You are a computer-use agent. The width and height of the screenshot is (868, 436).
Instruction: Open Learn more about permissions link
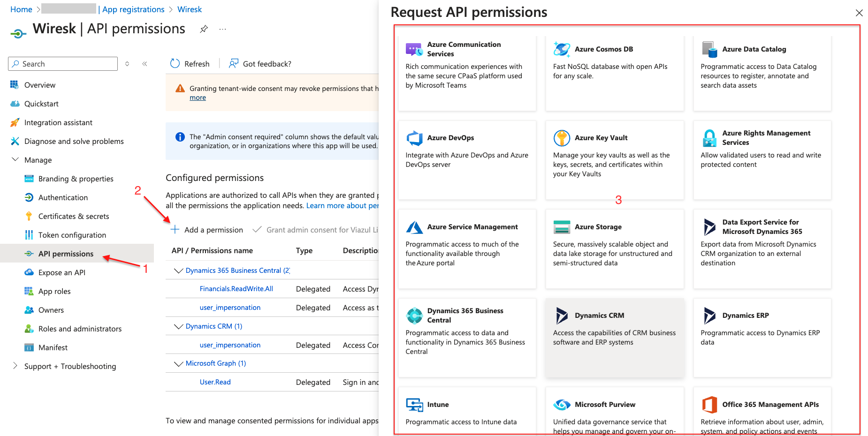tap(343, 206)
